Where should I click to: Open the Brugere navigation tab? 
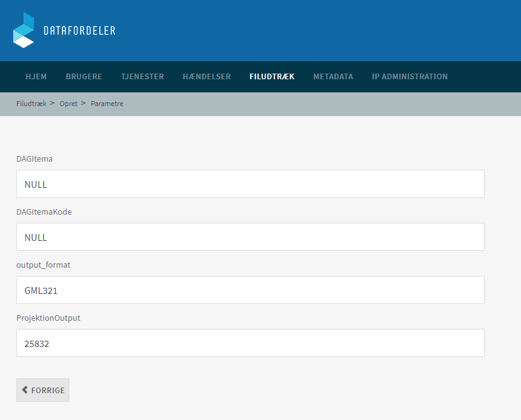click(x=84, y=77)
